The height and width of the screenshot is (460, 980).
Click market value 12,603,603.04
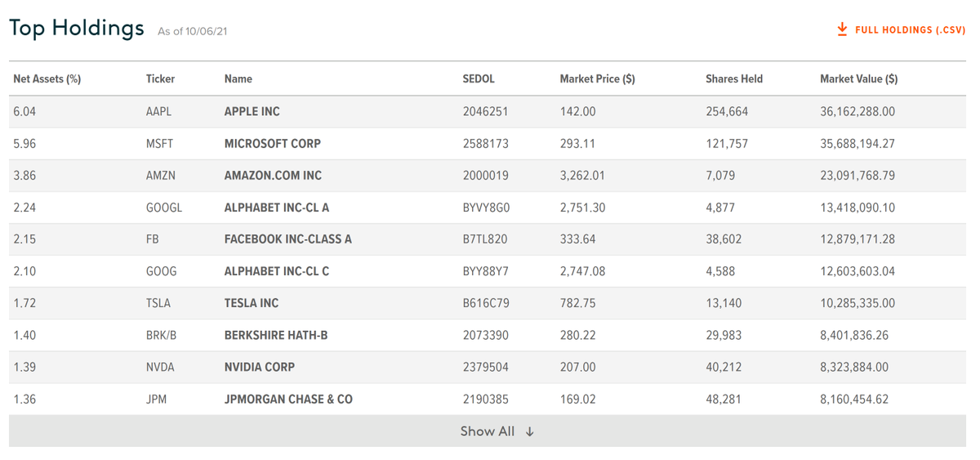857,271
